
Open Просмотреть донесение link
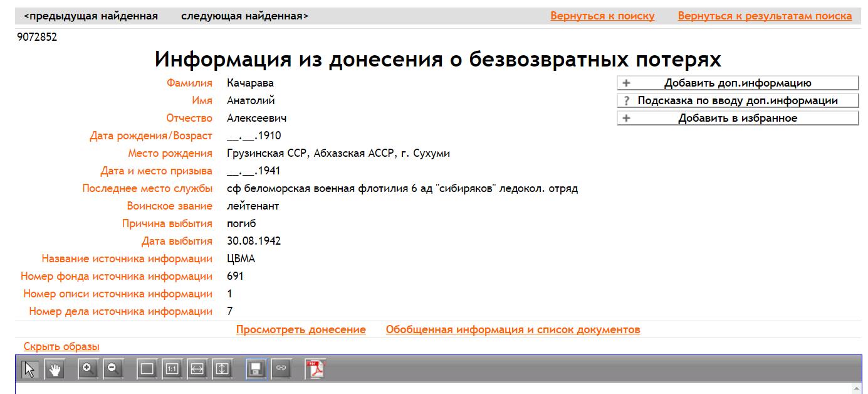[x=301, y=329]
